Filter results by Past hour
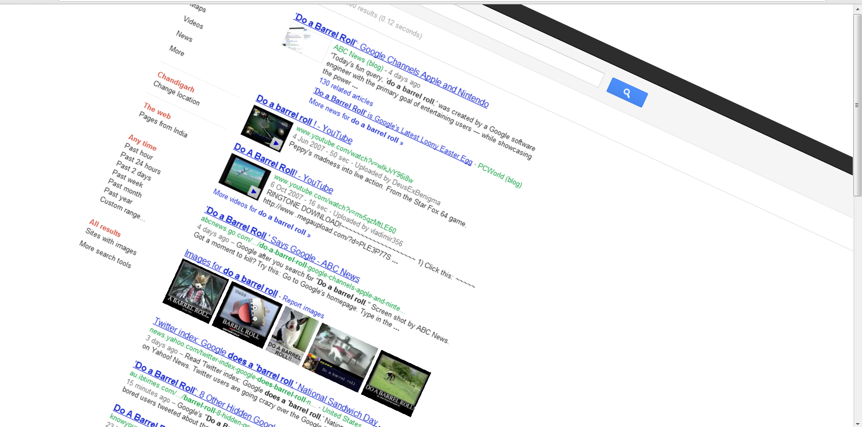 point(138,150)
